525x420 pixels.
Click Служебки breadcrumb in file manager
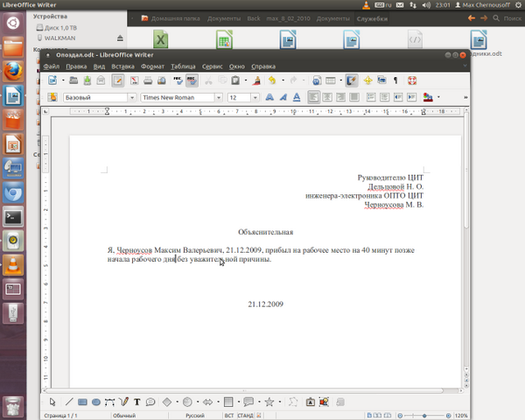[x=372, y=18]
